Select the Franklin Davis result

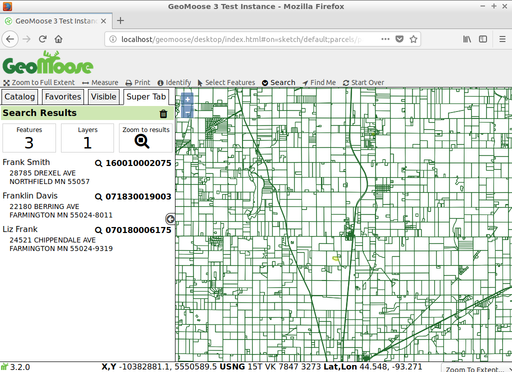pyautogui.click(x=30, y=196)
